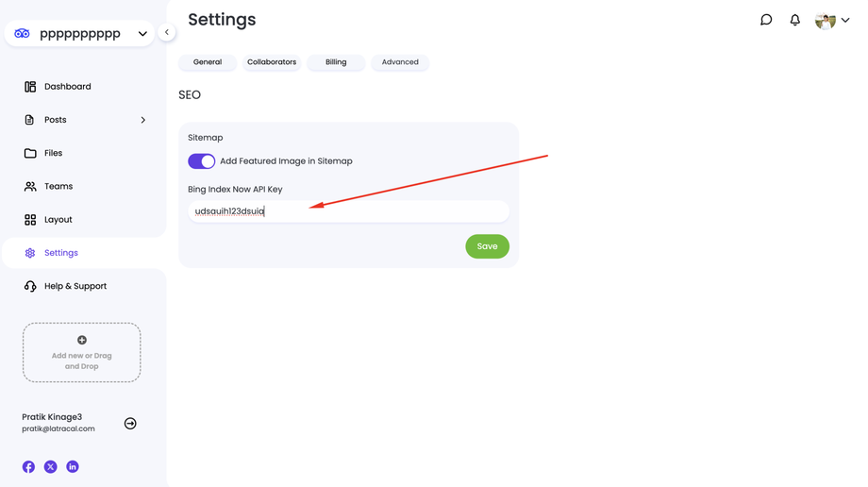Image resolution: width=868 pixels, height=487 pixels.
Task: Open the General settings tab
Action: pyautogui.click(x=208, y=62)
